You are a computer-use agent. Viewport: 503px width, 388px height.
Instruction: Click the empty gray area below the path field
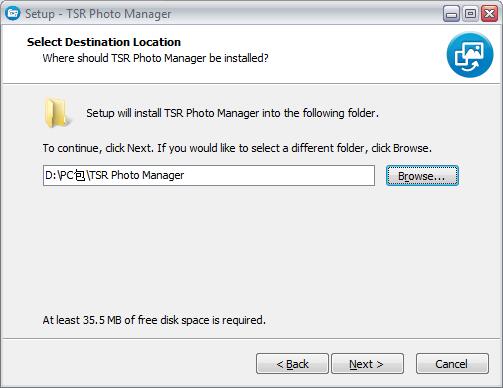(x=251, y=250)
